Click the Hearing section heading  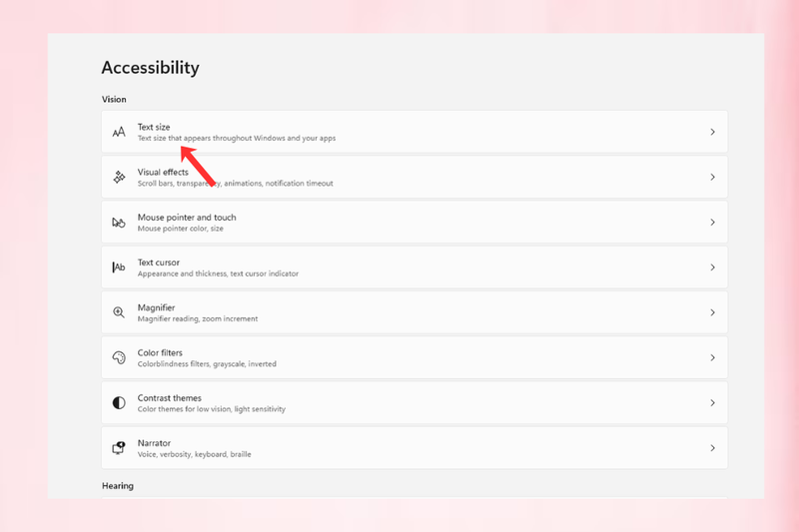click(118, 486)
